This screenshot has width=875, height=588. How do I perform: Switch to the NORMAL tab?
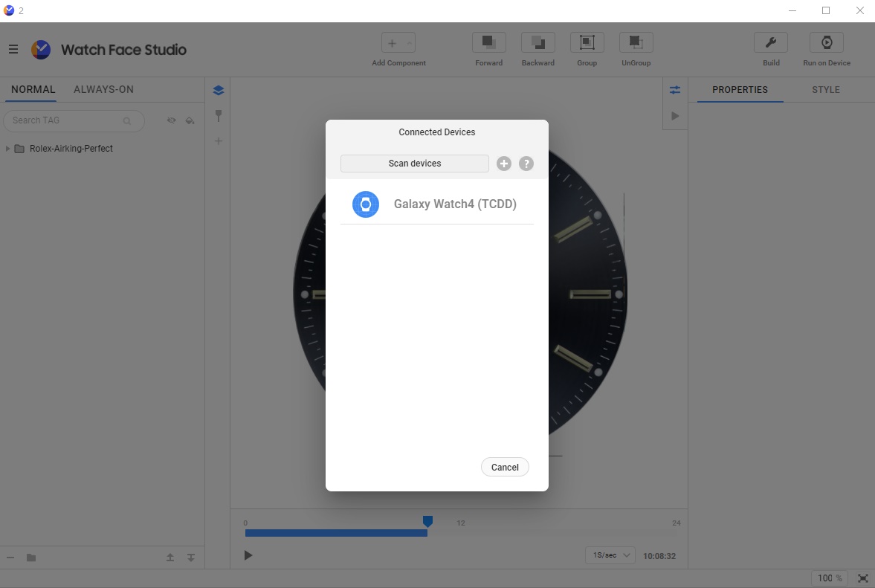[33, 89]
